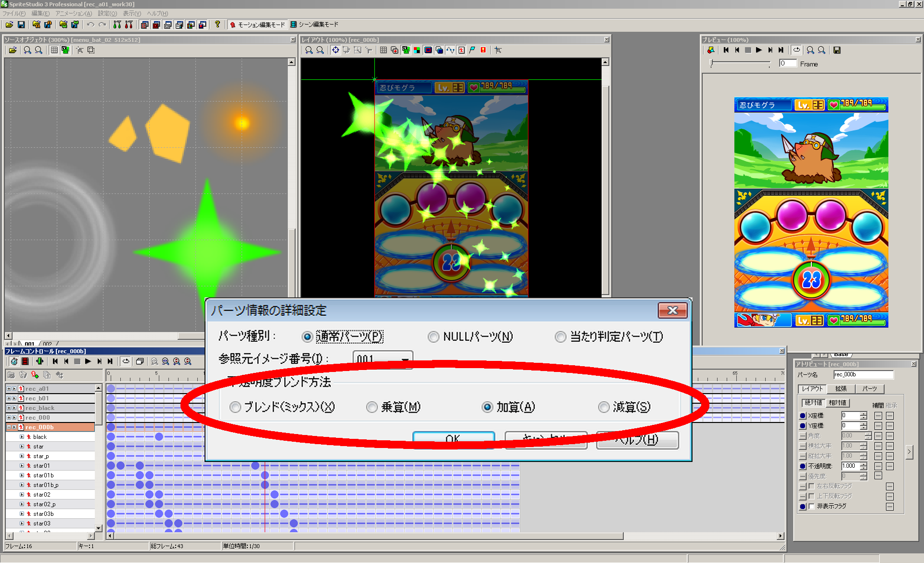This screenshot has height=563, width=924.
Task: Expand rec_black tree node
Action: (x=9, y=408)
